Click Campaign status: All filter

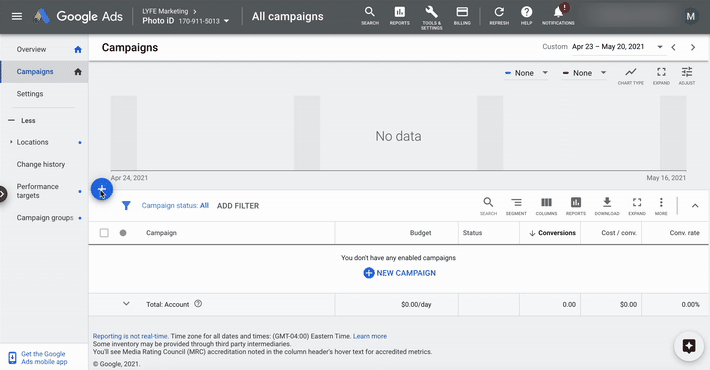(x=175, y=206)
